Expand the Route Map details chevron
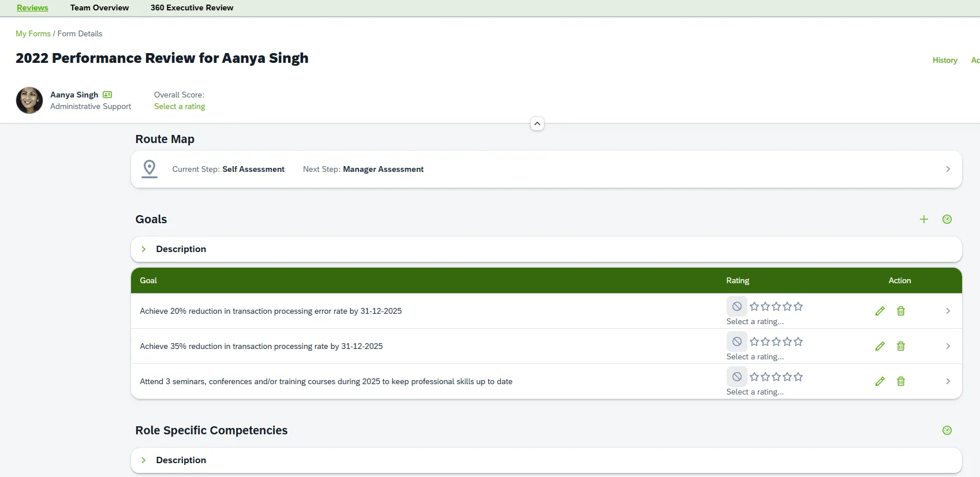Viewport: 980px width, 477px height. [x=948, y=169]
